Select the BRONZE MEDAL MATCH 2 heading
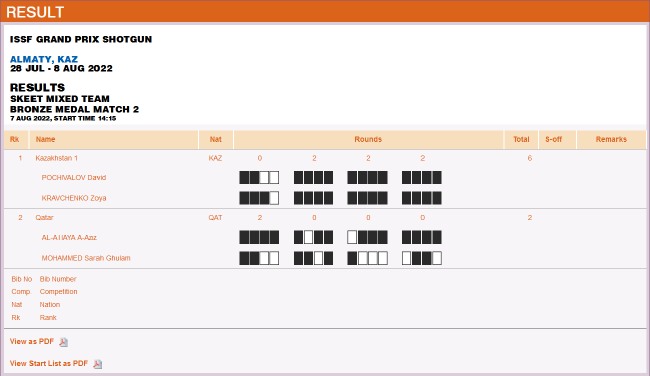 click(75, 109)
